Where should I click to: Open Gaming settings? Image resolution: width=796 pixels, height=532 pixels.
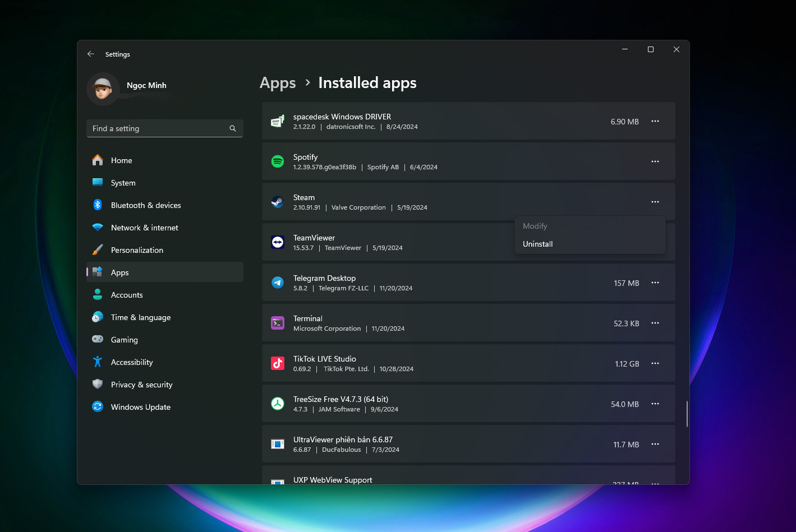pos(165,340)
